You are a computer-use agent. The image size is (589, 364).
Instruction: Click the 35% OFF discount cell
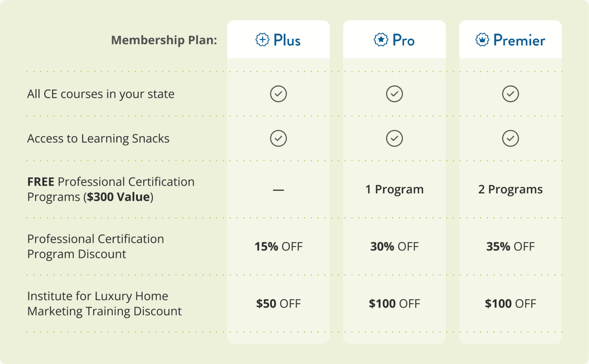tap(510, 246)
